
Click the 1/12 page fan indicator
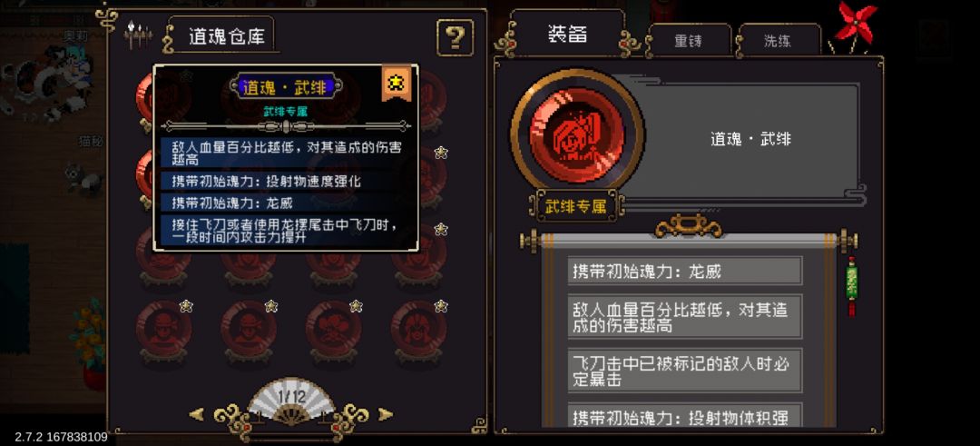(292, 401)
